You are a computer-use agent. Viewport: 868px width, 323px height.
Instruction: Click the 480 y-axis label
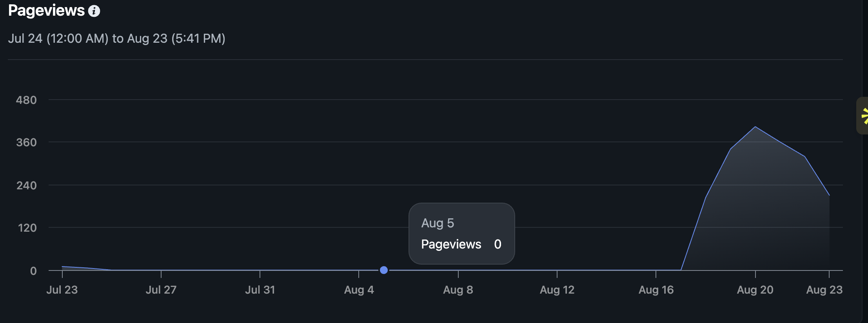click(26, 100)
